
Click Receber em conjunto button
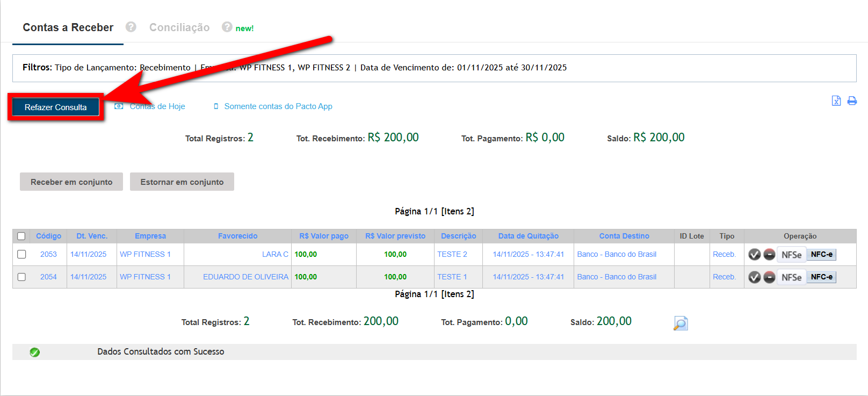point(71,182)
